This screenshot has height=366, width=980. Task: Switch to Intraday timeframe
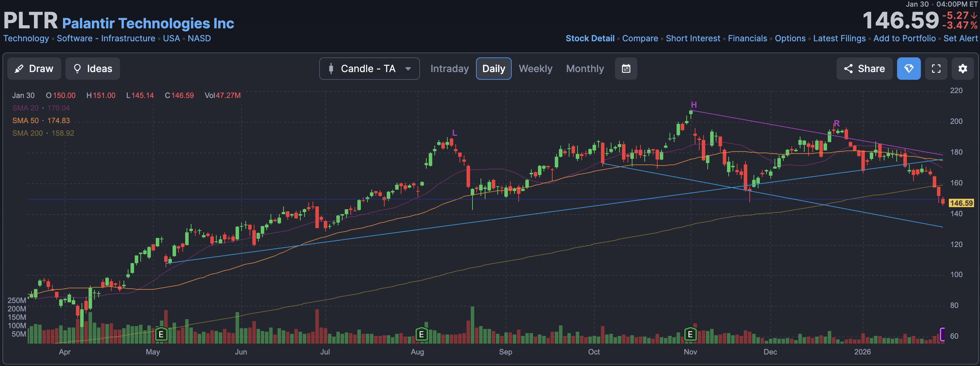pos(449,69)
